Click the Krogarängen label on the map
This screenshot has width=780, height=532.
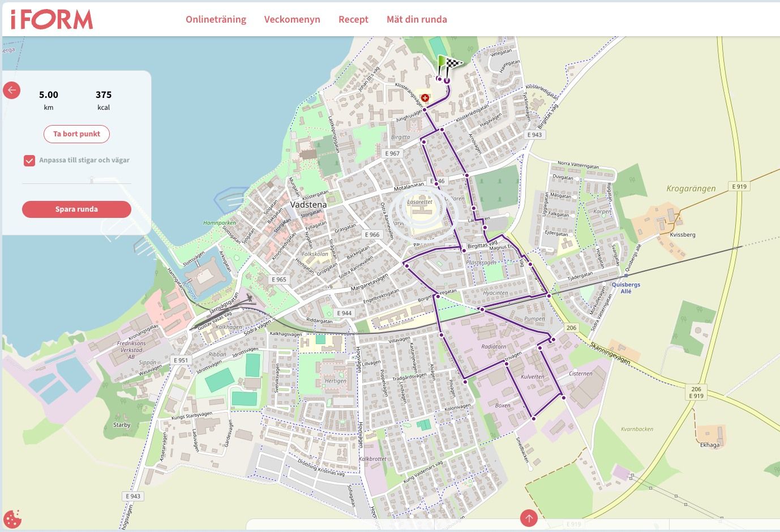pyautogui.click(x=691, y=188)
